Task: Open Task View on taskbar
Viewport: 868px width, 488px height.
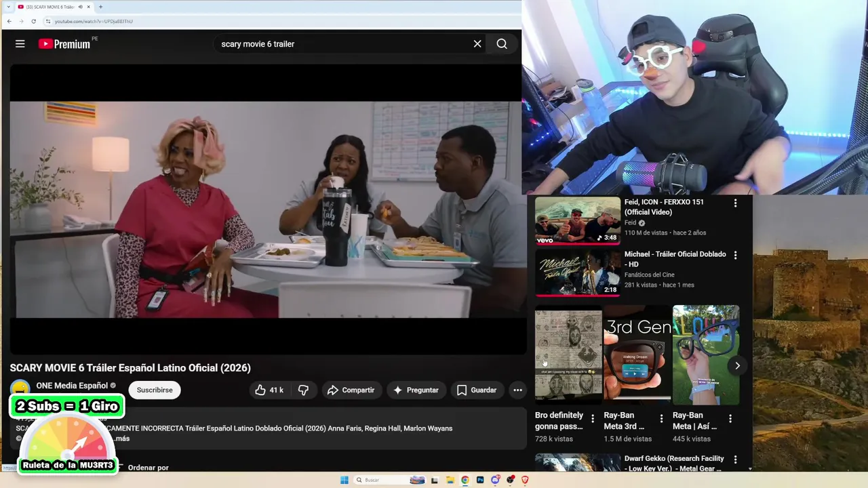Action: [x=435, y=480]
